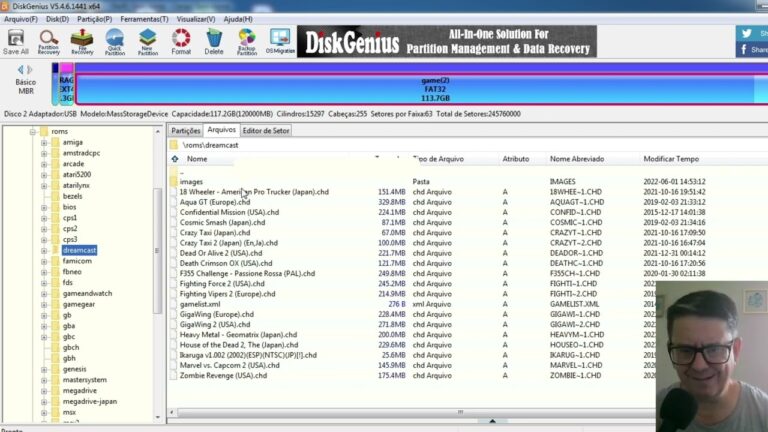
Task: Expand the genesis folder node
Action: [x=44, y=369]
